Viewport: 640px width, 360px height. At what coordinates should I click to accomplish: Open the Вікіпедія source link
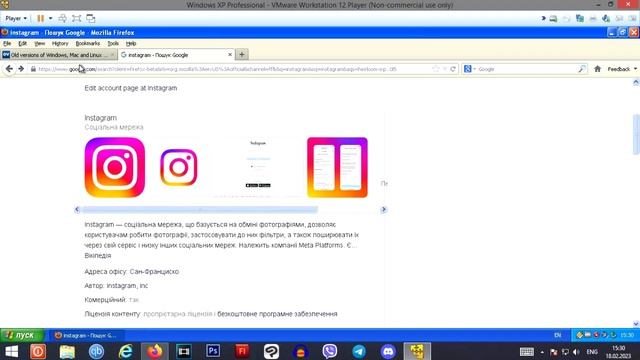click(x=98, y=256)
